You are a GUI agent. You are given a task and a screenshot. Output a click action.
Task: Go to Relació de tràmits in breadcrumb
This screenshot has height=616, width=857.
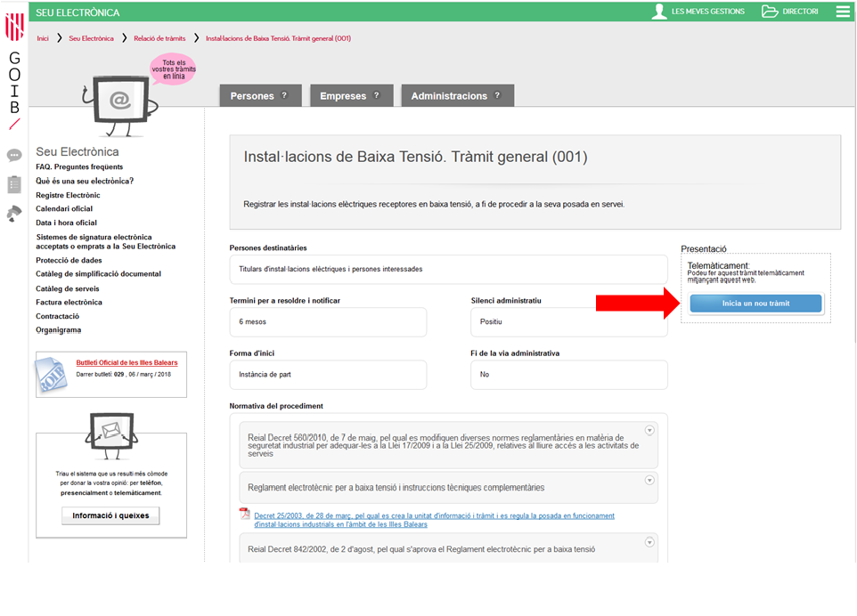point(159,38)
